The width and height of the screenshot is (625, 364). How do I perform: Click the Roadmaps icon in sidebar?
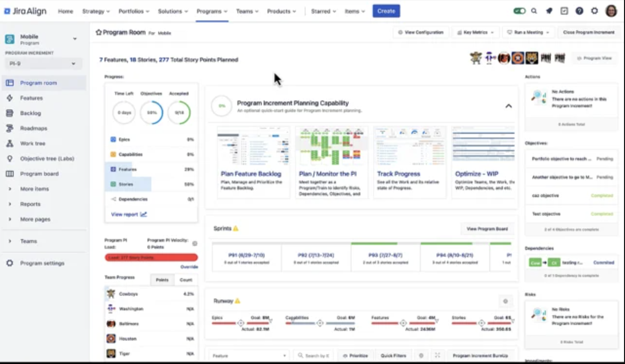click(9, 128)
